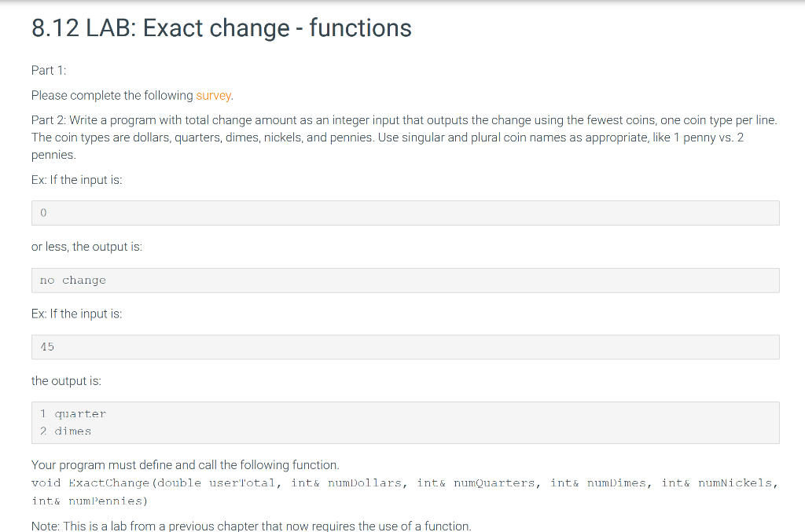Click the '1 quarter' output line
This screenshot has width=805, height=532.
click(73, 414)
